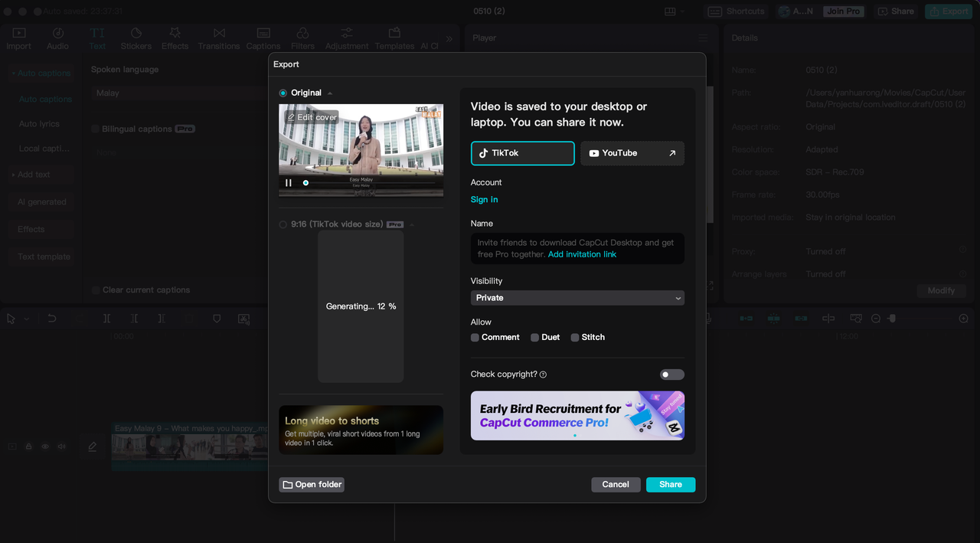Open the Transitions tab
Viewport: 980px width, 543px height.
pyautogui.click(x=219, y=38)
